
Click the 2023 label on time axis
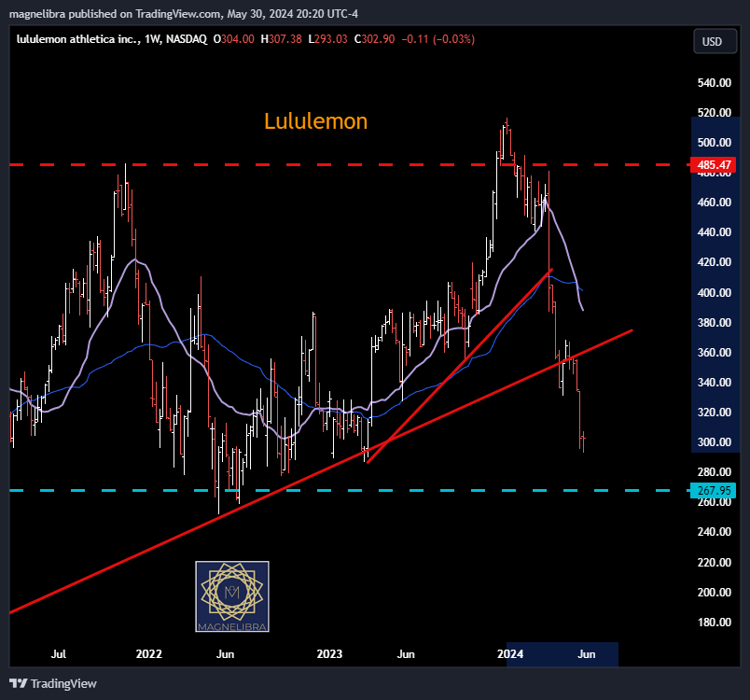tap(329, 654)
